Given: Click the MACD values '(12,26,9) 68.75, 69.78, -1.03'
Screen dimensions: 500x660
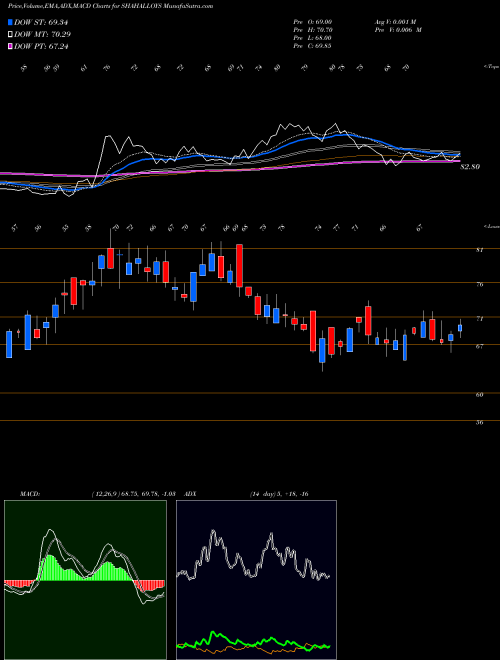Looking at the screenshot, I should [x=133, y=494].
